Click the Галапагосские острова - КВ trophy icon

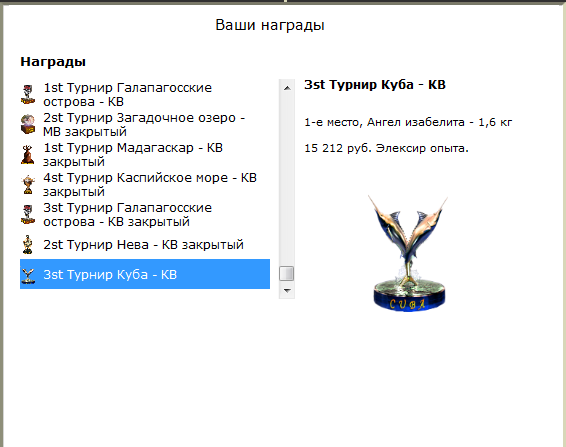pos(28,95)
